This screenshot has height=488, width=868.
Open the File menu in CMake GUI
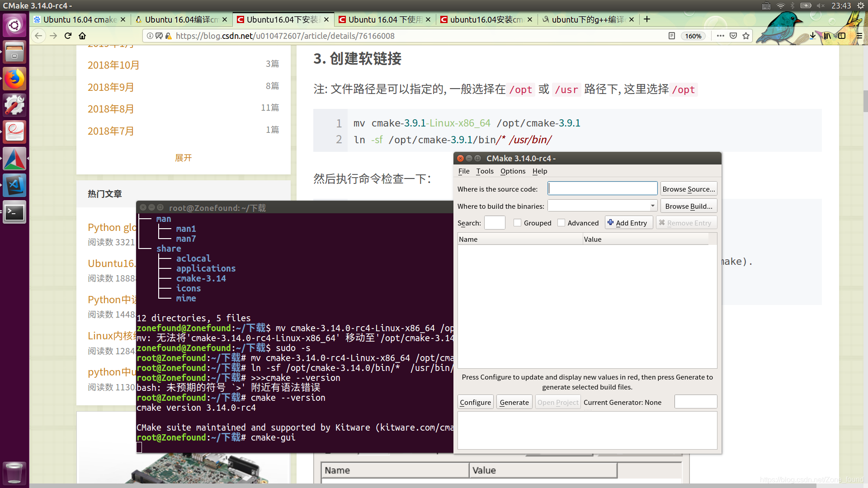pyautogui.click(x=464, y=171)
